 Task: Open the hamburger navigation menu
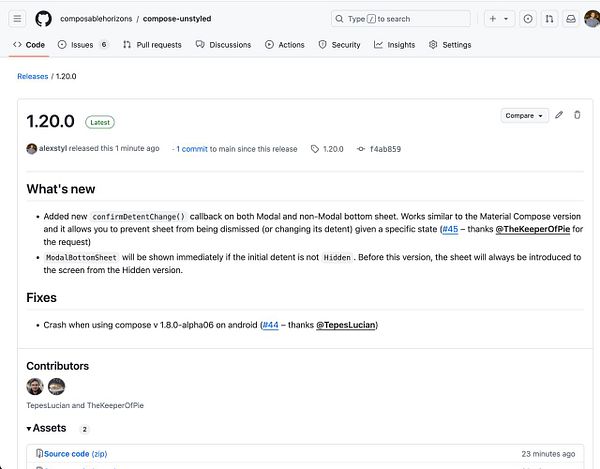18,19
